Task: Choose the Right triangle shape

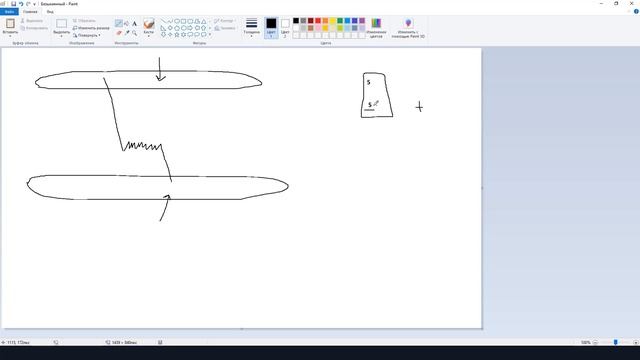Action: point(163,28)
